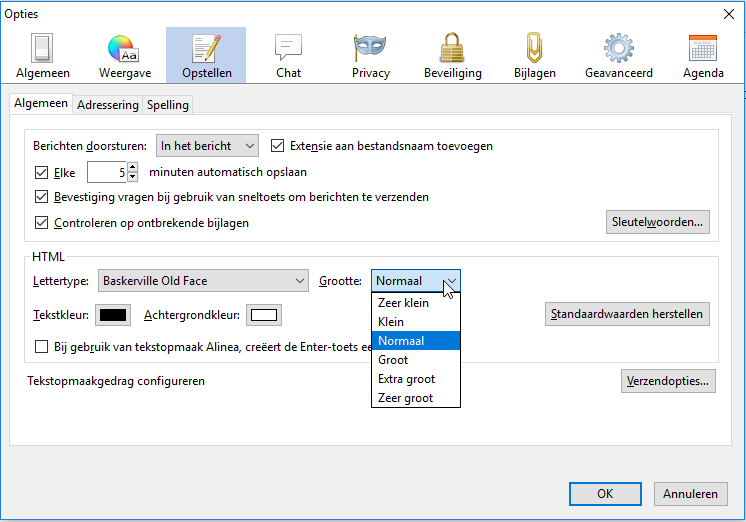Switch to the Agenda calendar section
The height and width of the screenshot is (522, 746).
(703, 56)
